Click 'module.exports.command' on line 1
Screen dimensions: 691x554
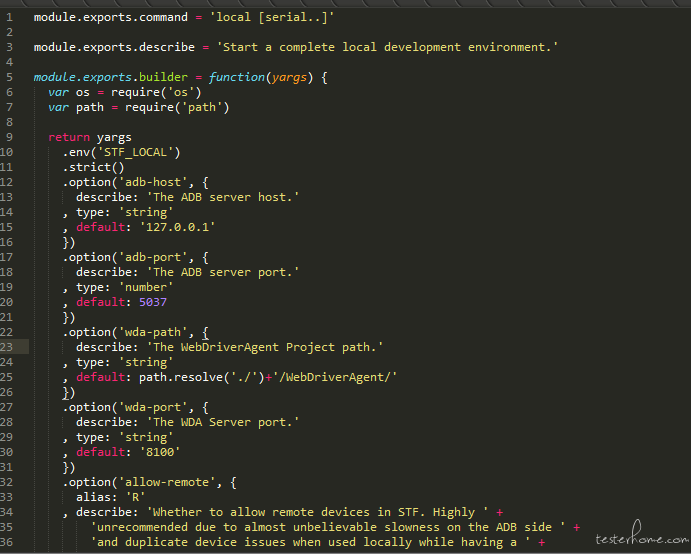[111, 18]
